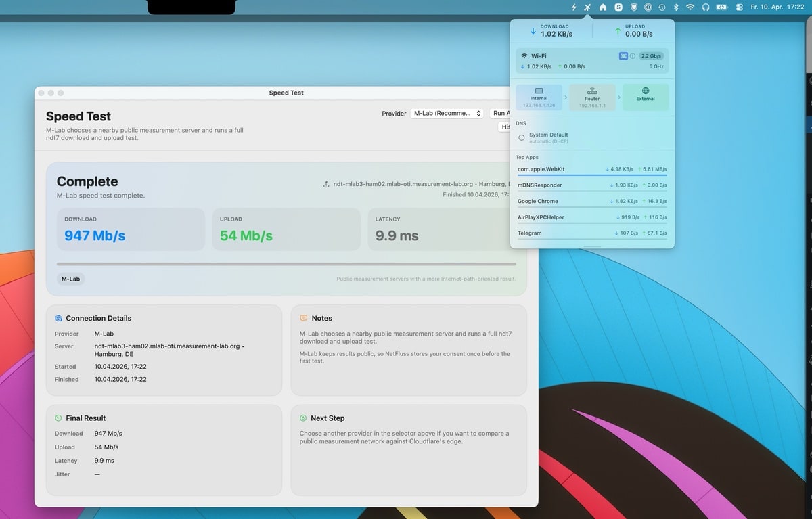Click the headphones icon in the menu bar

point(706,7)
